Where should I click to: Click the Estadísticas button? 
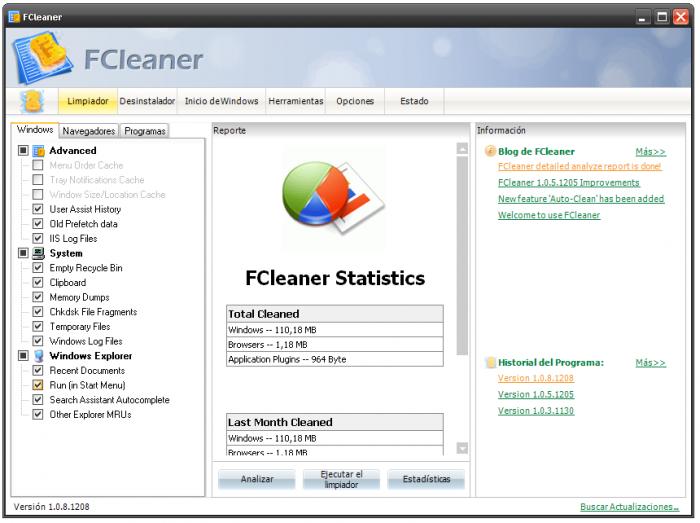coord(426,479)
